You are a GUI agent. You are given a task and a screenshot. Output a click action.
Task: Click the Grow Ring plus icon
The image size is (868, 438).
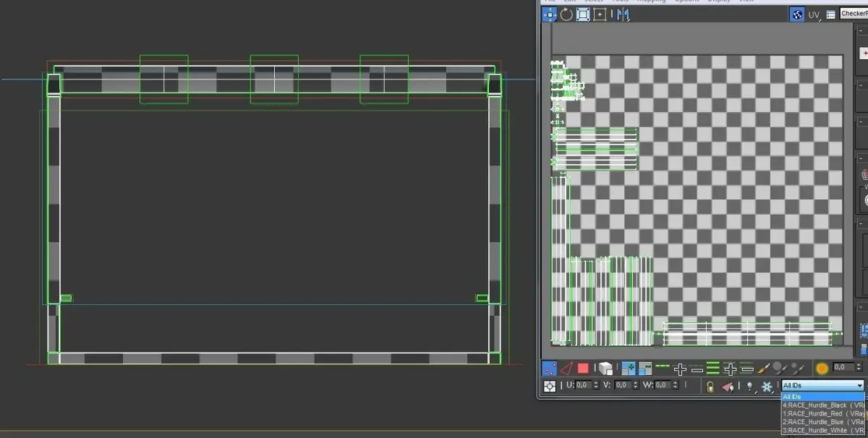[x=731, y=369]
